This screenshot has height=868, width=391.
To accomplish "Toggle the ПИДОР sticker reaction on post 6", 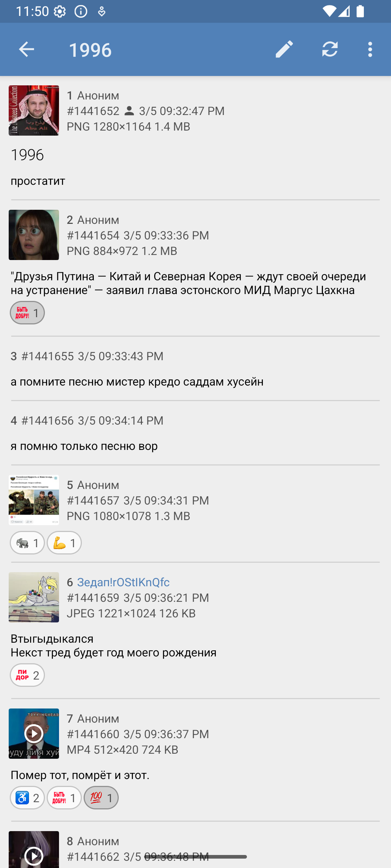I will tap(27, 675).
